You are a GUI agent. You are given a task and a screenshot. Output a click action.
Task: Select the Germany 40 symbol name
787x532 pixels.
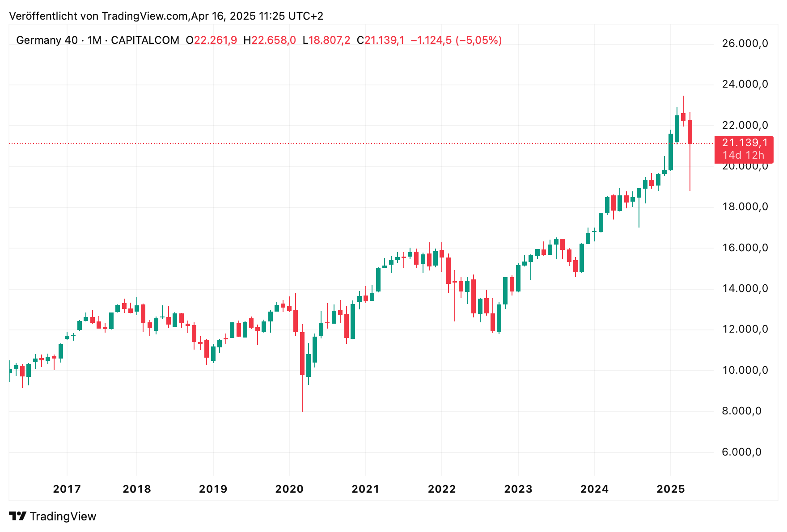click(x=47, y=40)
